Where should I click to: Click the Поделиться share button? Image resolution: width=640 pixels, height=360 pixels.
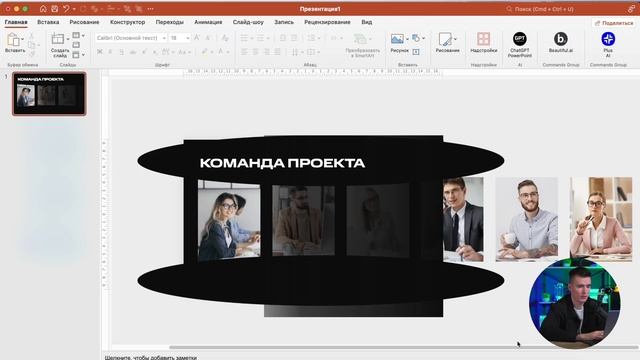(x=613, y=23)
